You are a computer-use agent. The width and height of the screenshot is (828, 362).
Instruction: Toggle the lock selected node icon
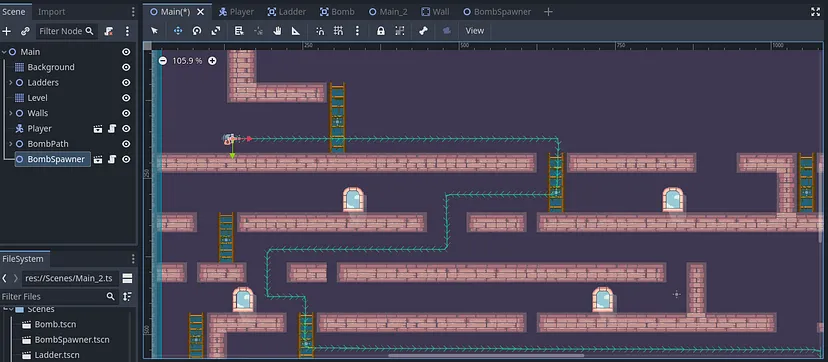381,31
